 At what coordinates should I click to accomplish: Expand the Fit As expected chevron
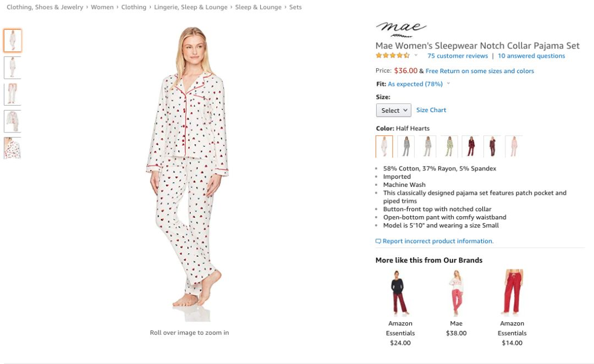click(449, 84)
